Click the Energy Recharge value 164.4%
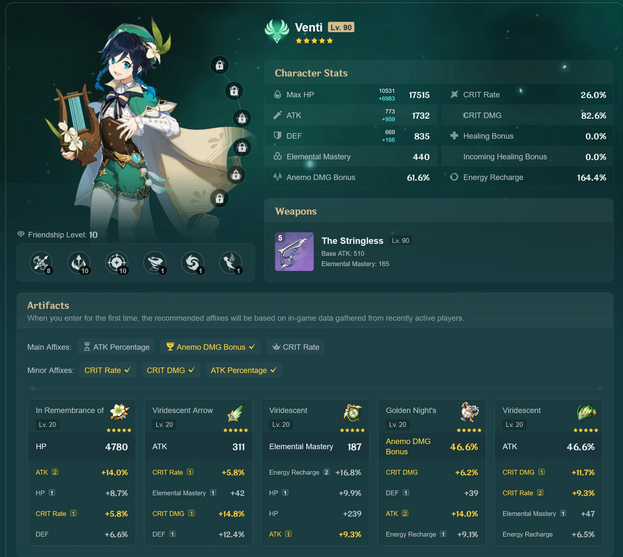Viewport: 623px width, 557px height. pyautogui.click(x=592, y=178)
